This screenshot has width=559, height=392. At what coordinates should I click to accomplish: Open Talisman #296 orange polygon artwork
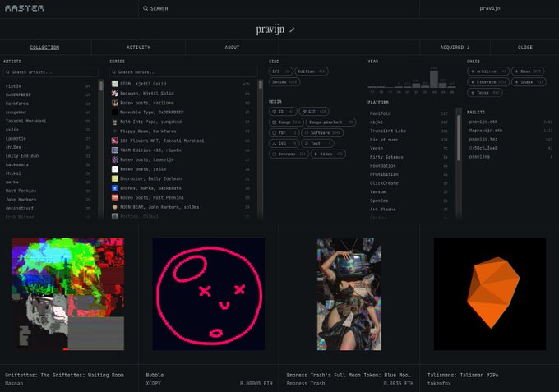(x=490, y=294)
